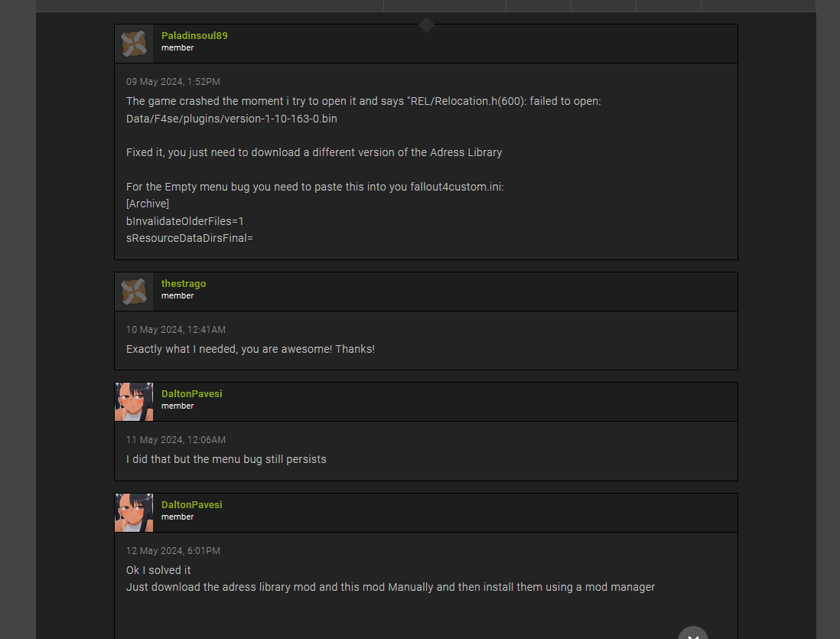Click the 11 May 2024, 12:06AM timestamp
Screen dimensions: 840x639
pyautogui.click(x=176, y=440)
